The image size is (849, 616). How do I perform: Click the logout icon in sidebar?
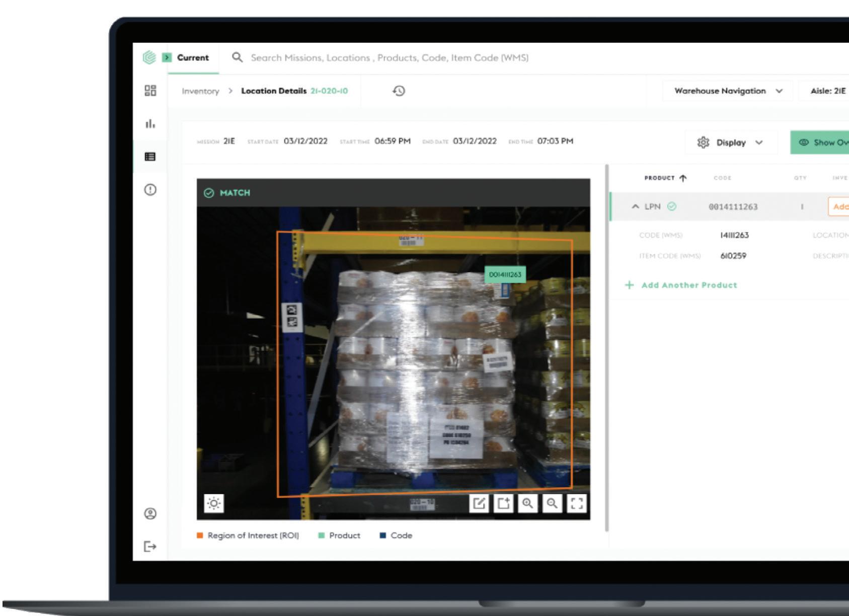(150, 546)
